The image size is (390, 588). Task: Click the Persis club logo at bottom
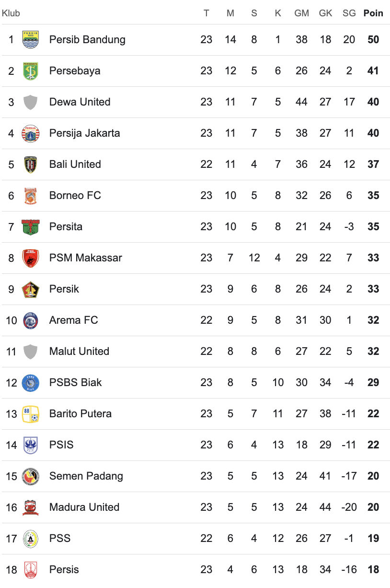pos(31,569)
